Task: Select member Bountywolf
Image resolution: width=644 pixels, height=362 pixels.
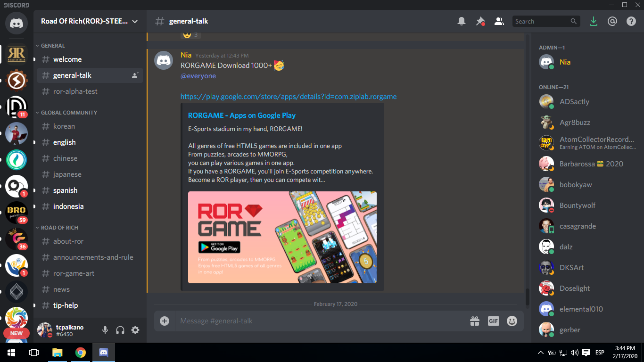Action: pos(586,206)
